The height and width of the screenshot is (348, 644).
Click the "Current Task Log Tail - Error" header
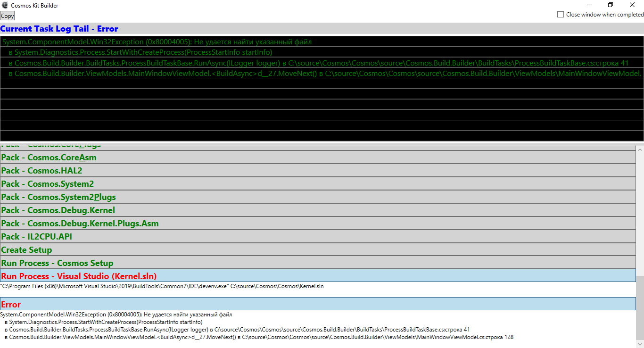pyautogui.click(x=58, y=29)
